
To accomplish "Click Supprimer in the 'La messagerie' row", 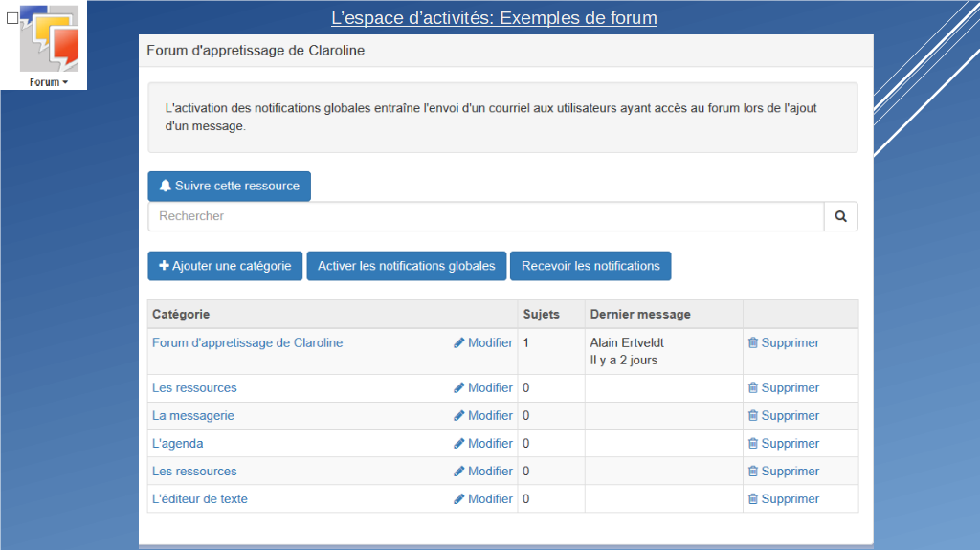I will click(784, 416).
